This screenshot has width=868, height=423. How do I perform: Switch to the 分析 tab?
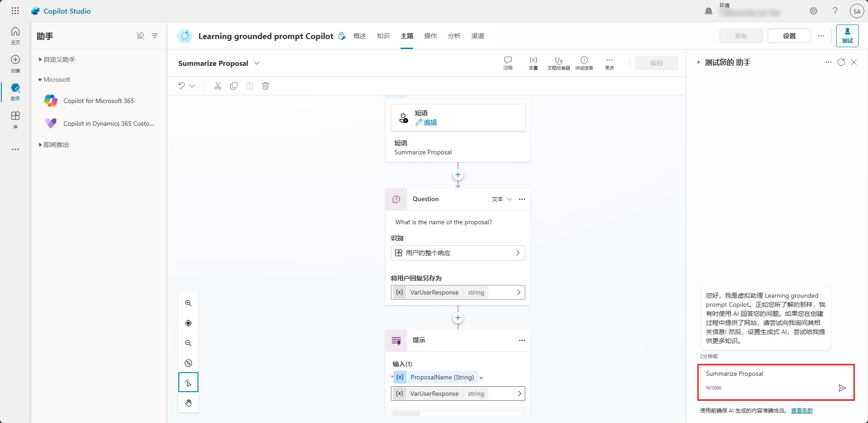coord(454,36)
